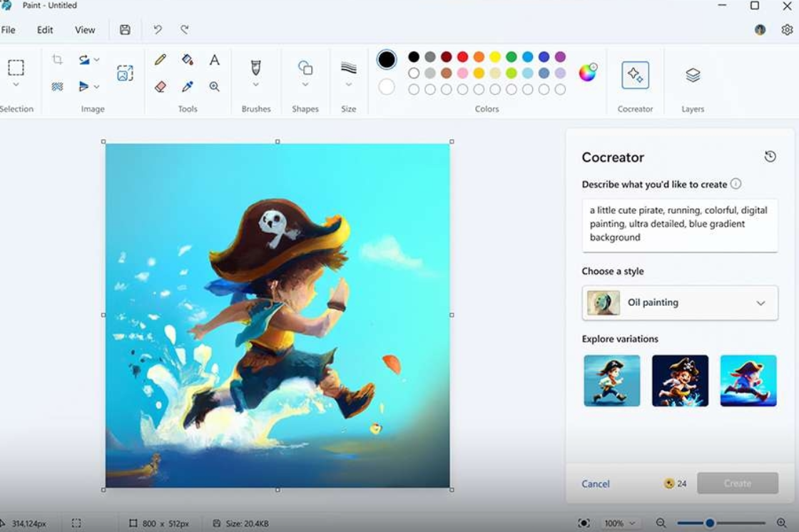Screen dimensions: 799x532
Task: Open the Layers panel
Action: tap(693, 75)
